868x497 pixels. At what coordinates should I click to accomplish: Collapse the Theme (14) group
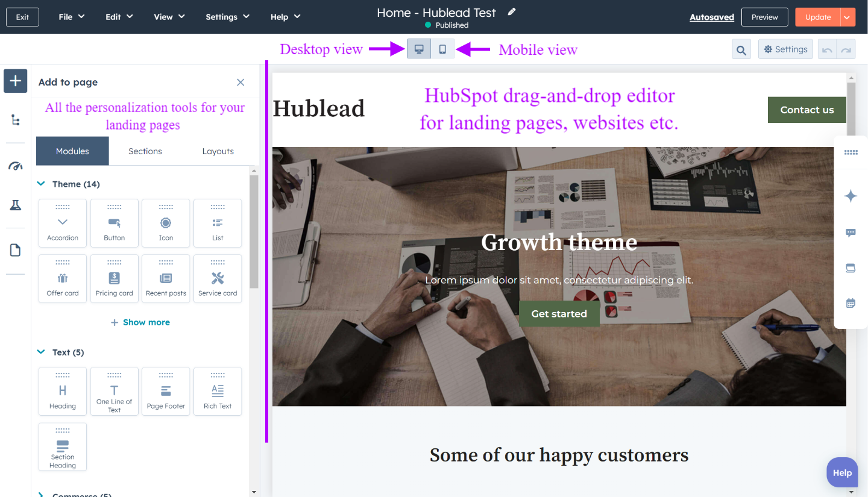tap(41, 184)
